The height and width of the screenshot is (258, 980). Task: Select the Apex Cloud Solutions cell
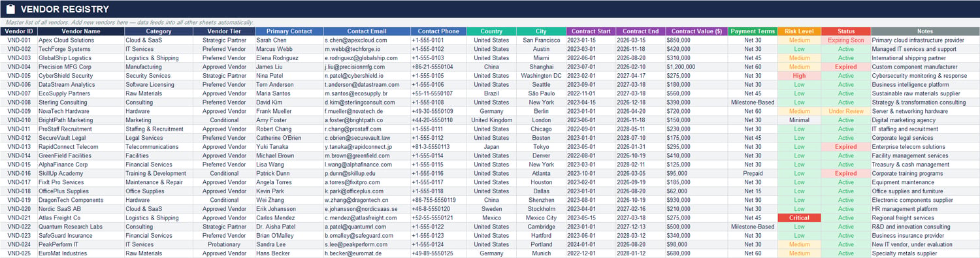click(x=81, y=40)
